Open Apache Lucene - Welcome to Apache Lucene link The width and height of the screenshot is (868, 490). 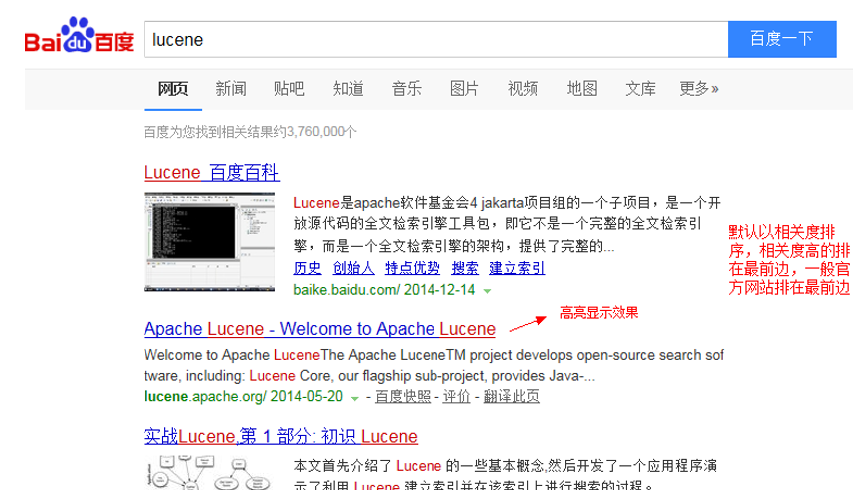point(320,329)
